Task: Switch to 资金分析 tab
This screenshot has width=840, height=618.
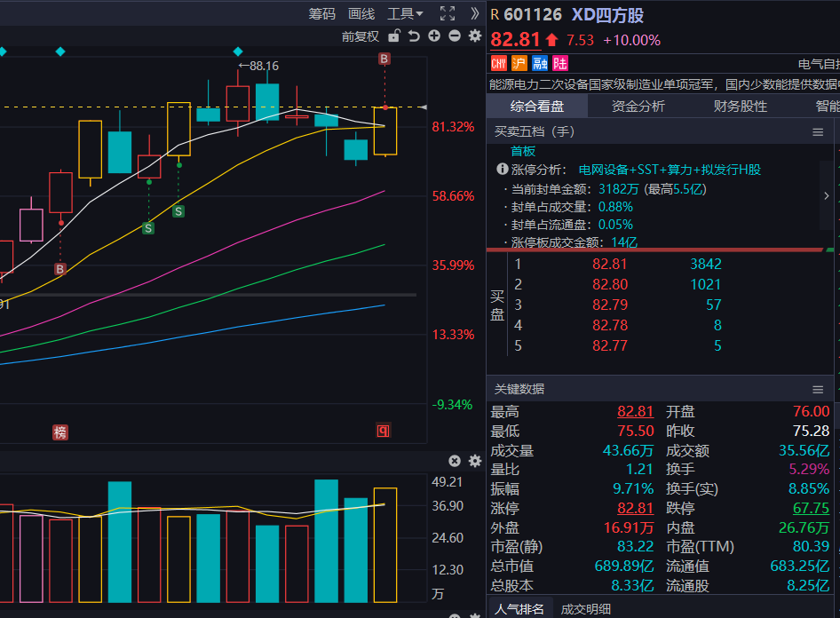Action: click(x=638, y=106)
